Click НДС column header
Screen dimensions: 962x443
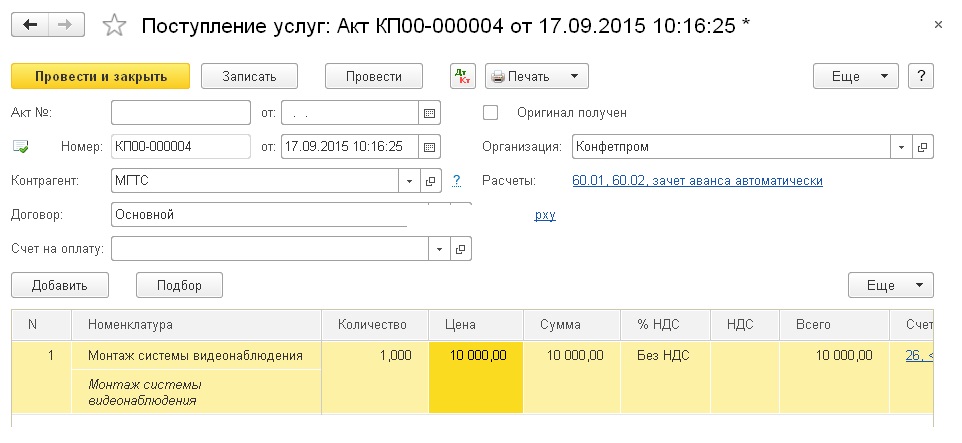point(745,325)
